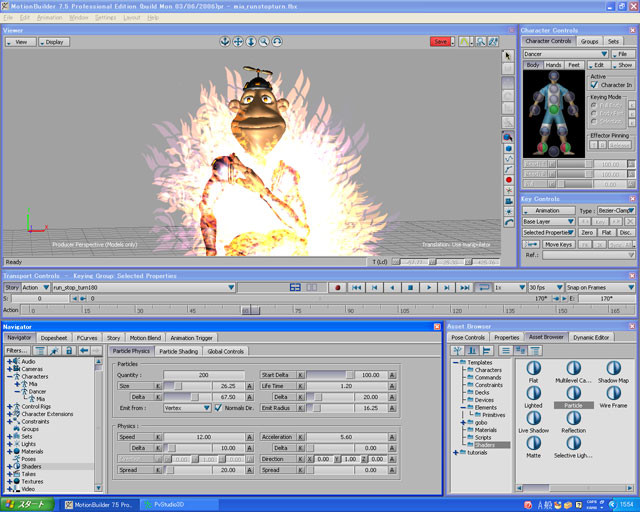Select the Reflection shader icon
The width and height of the screenshot is (640, 512).
tap(573, 418)
